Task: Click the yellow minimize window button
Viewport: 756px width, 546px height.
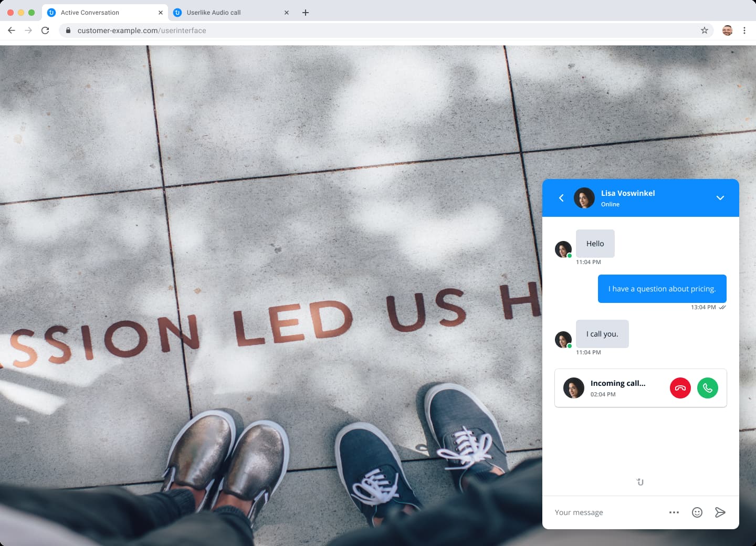Action: point(21,13)
